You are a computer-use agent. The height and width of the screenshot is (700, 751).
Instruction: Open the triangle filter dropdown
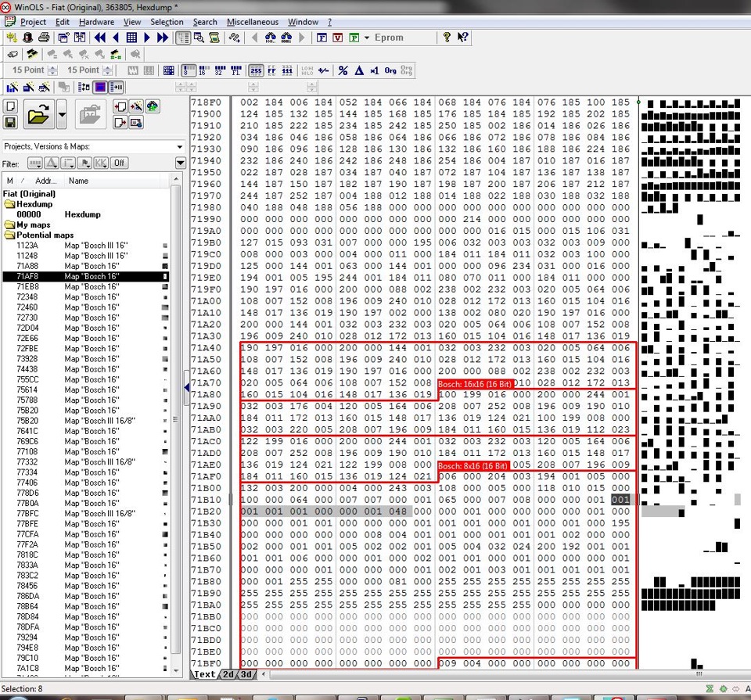[x=52, y=163]
